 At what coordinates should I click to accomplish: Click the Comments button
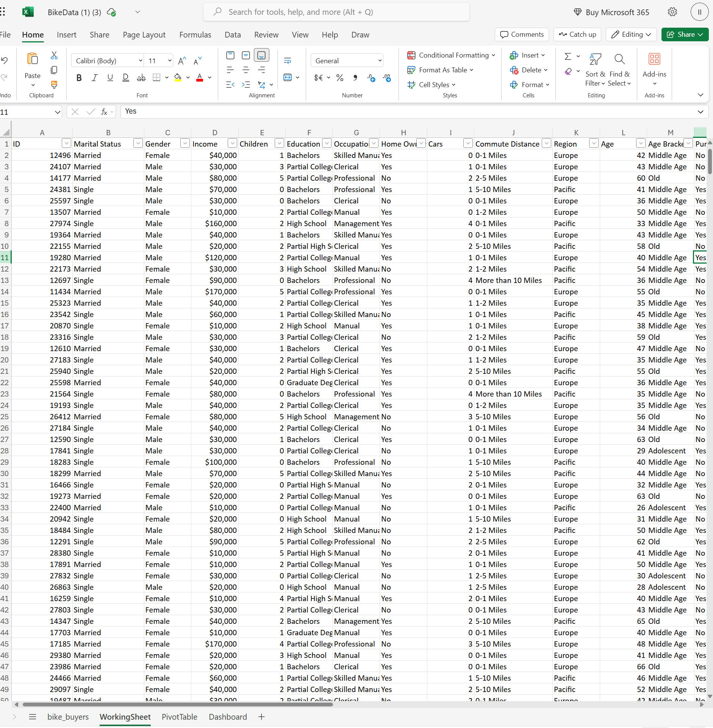(521, 34)
